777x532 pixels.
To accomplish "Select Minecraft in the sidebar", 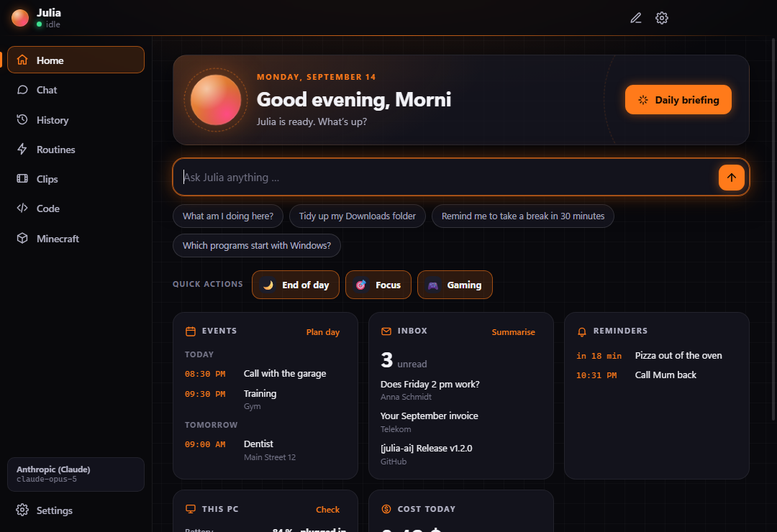I will coord(76,238).
